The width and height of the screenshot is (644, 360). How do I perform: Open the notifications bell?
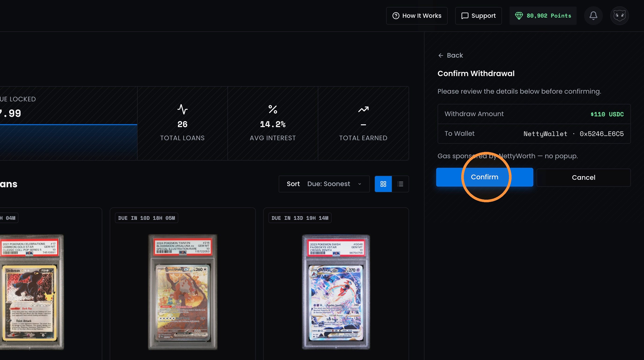[x=593, y=16]
